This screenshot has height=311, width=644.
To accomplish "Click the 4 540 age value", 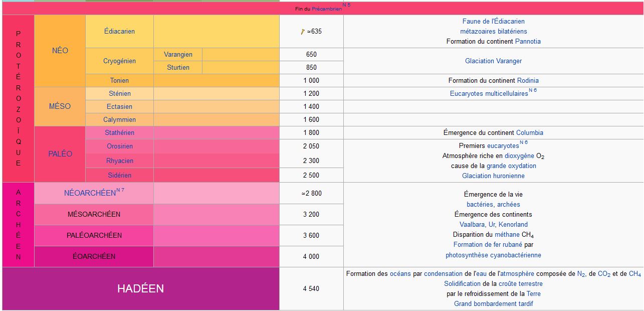I will pyautogui.click(x=311, y=288).
